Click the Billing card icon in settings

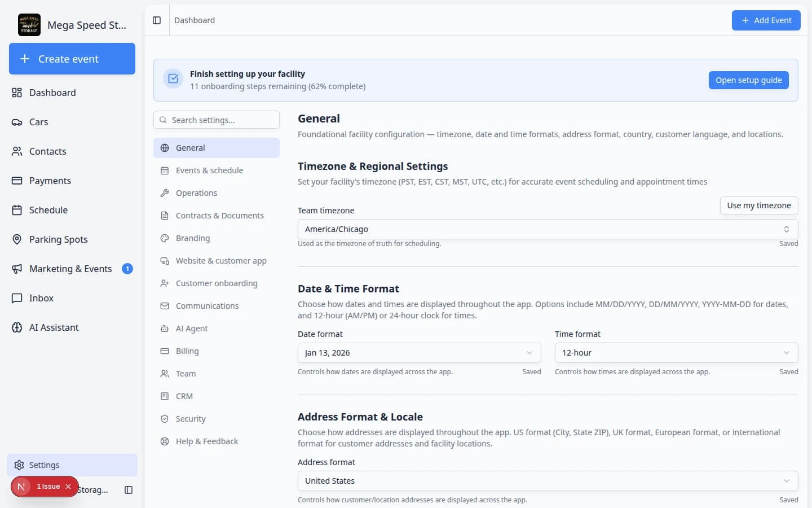[165, 351]
